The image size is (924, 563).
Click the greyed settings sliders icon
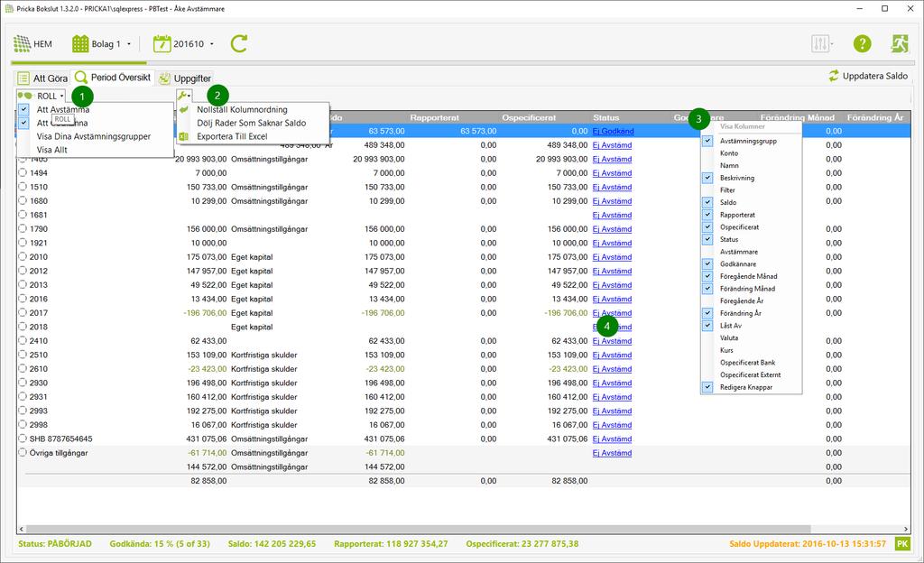tap(821, 43)
